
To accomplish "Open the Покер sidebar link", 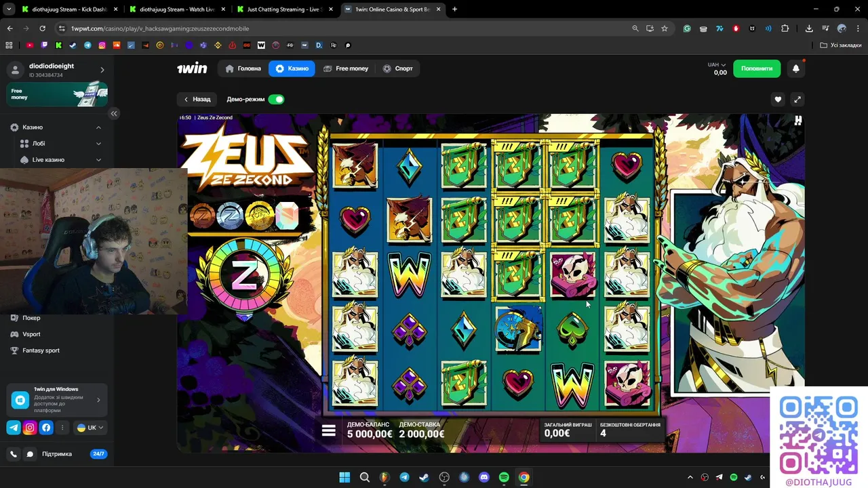I will (x=31, y=318).
